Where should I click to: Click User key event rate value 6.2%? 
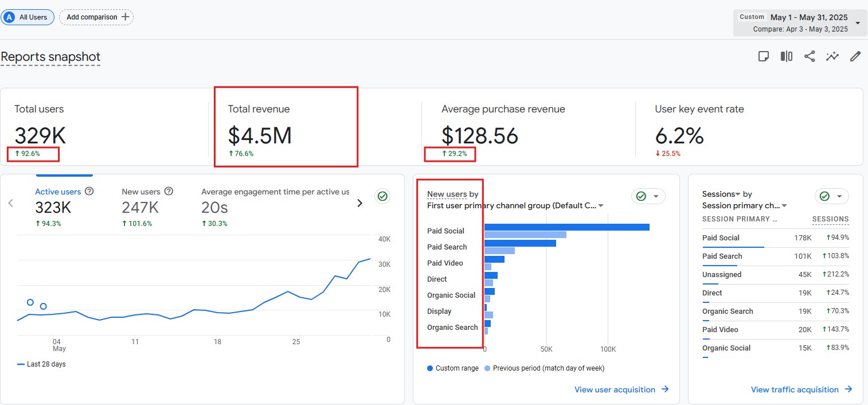(x=679, y=136)
